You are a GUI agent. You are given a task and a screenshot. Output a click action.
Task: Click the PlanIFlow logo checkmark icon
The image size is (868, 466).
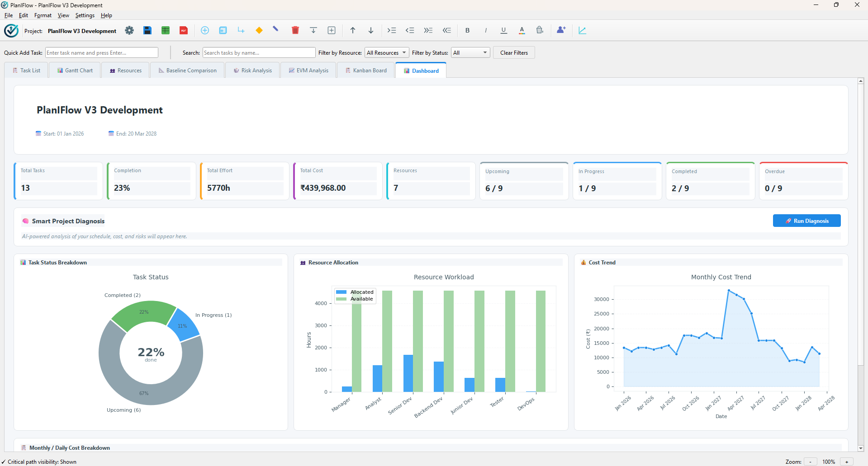coord(11,31)
